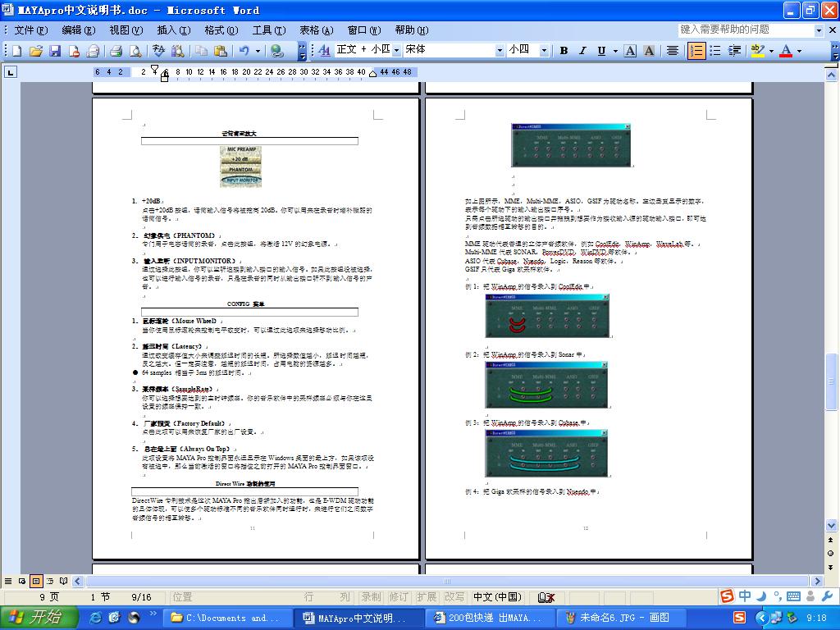Open the 格式(O) menu
Image resolution: width=840 pixels, height=630 pixels.
[x=221, y=30]
